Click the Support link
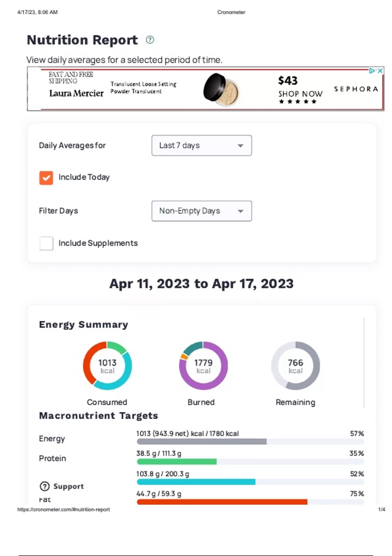The height and width of the screenshot is (556, 392). [x=68, y=486]
